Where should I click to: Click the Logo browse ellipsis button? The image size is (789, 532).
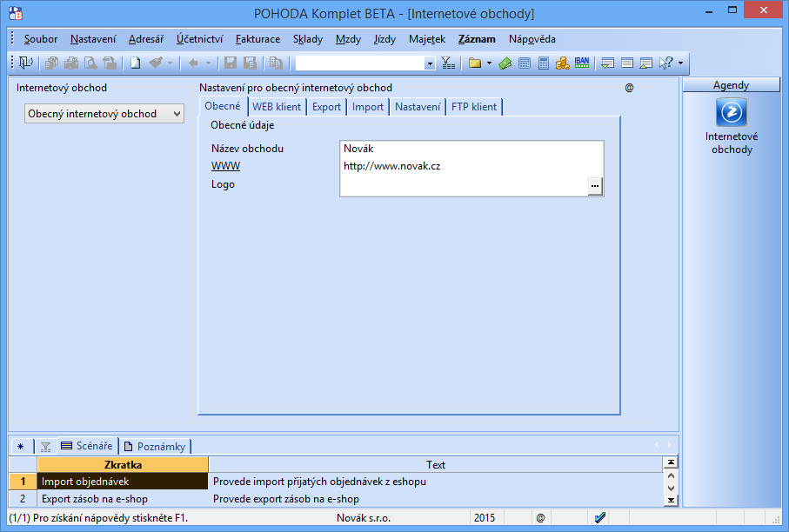[x=595, y=186]
